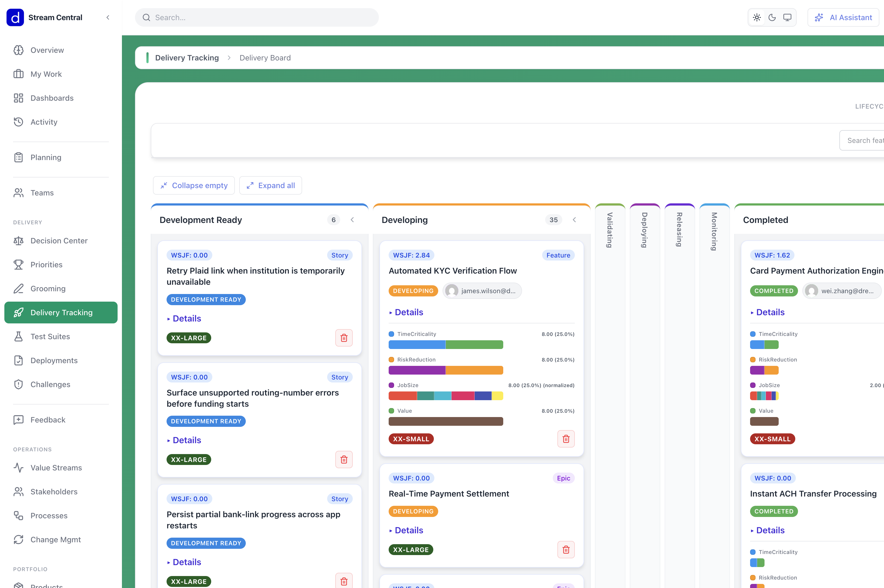Delete the Retry Plaid link story
This screenshot has height=588, width=884.
pos(344,338)
